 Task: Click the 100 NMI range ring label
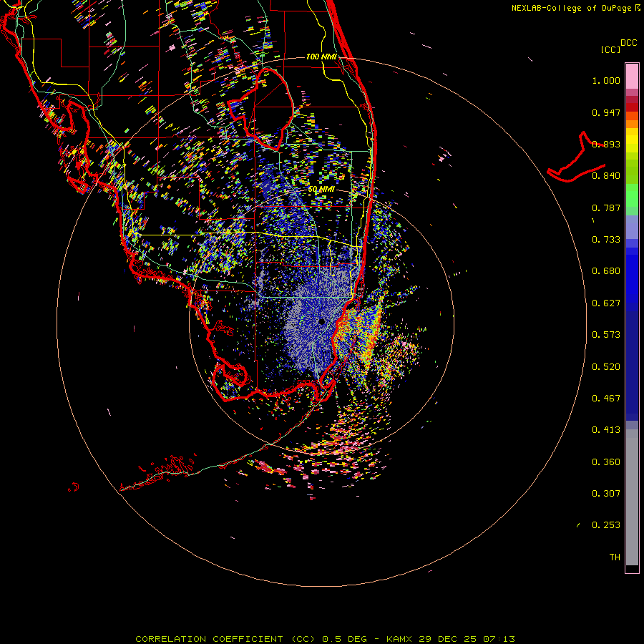321,57
